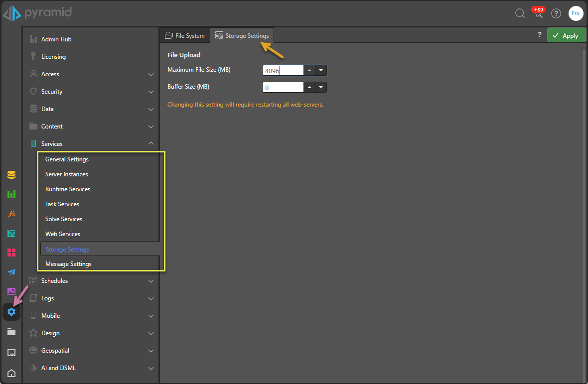
Task: Collapse the Services section
Action: click(151, 144)
